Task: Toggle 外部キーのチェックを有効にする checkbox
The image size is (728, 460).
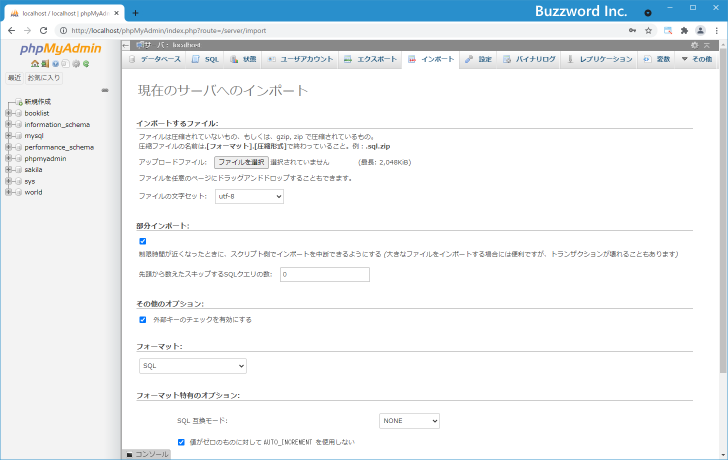Action: click(143, 320)
